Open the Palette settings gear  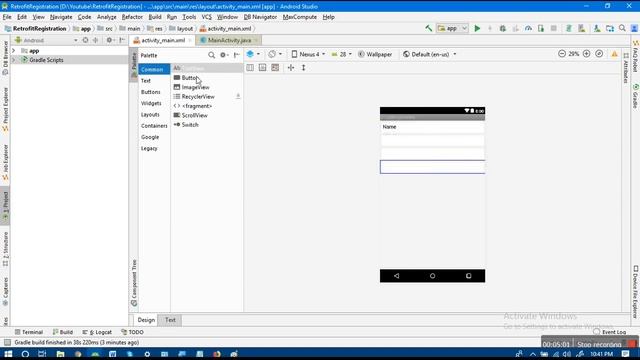(223, 55)
